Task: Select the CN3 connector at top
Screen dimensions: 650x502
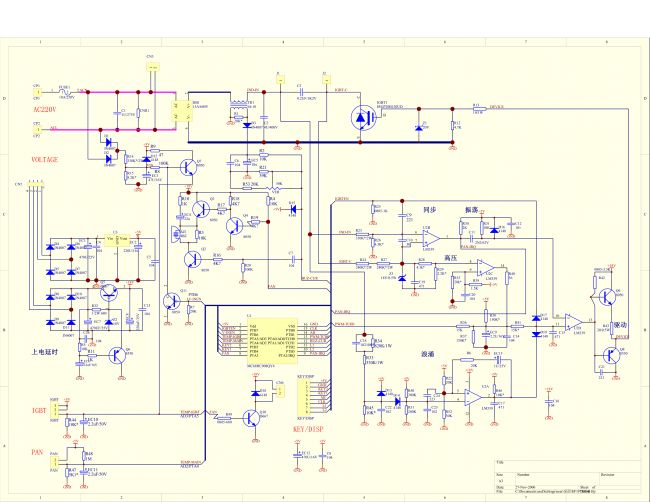Action: [x=153, y=67]
